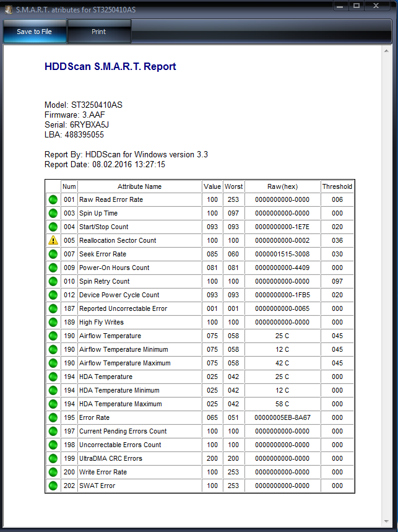Click the Worst column header
Image resolution: width=398 pixels, height=532 pixels.
click(233, 186)
